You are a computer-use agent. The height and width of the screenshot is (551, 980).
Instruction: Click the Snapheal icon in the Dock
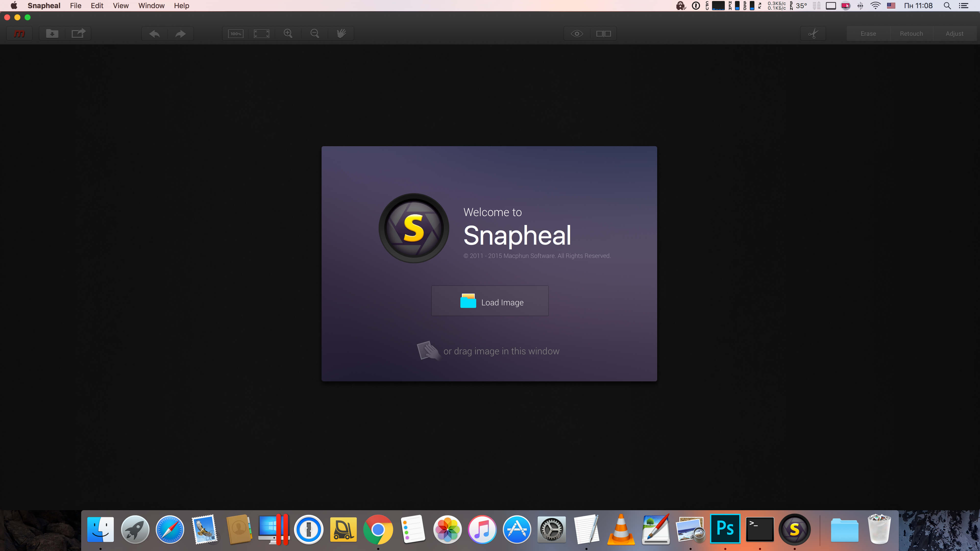[x=794, y=529]
